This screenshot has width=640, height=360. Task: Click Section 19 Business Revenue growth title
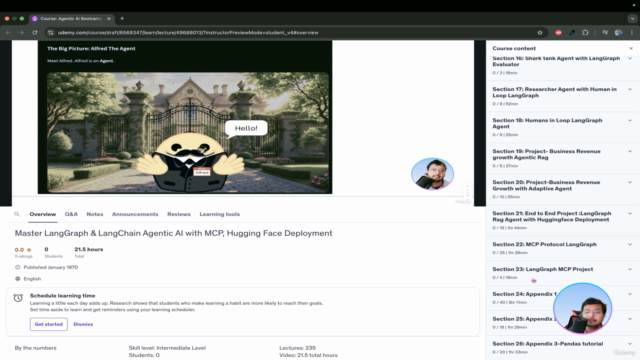[x=547, y=154]
